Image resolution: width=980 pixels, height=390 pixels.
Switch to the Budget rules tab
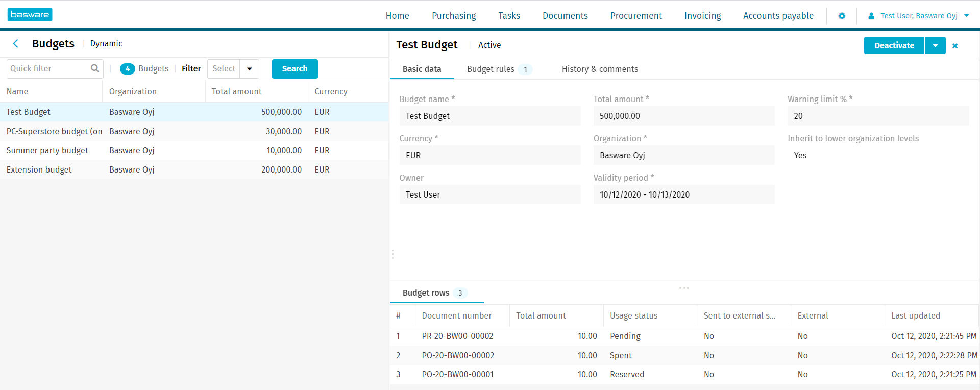coord(499,69)
